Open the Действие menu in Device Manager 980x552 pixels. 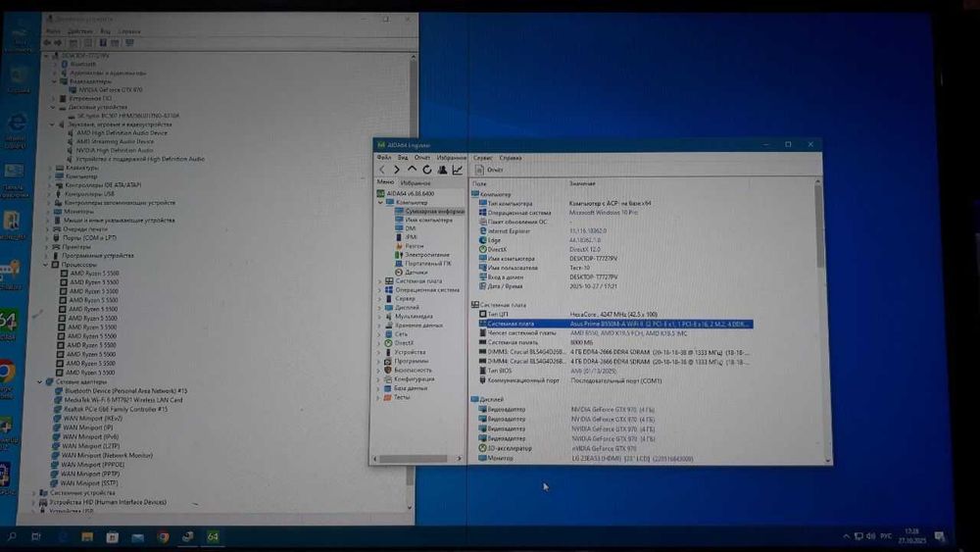[x=79, y=30]
